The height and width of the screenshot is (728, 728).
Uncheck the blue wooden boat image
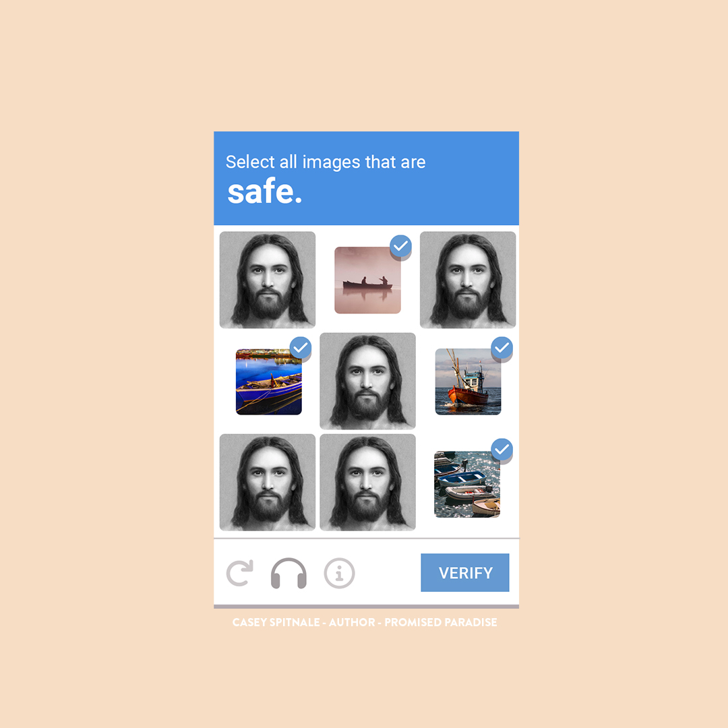[269, 382]
